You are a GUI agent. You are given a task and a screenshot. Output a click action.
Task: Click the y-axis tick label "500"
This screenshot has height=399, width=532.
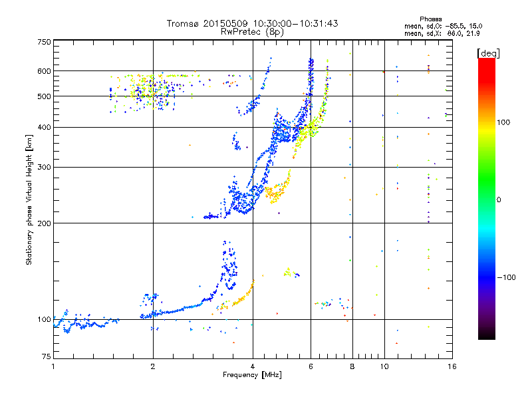(x=45, y=96)
